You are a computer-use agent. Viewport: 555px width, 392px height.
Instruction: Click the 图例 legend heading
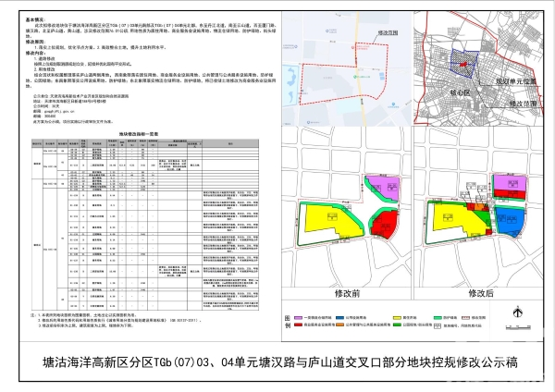pos(288,321)
